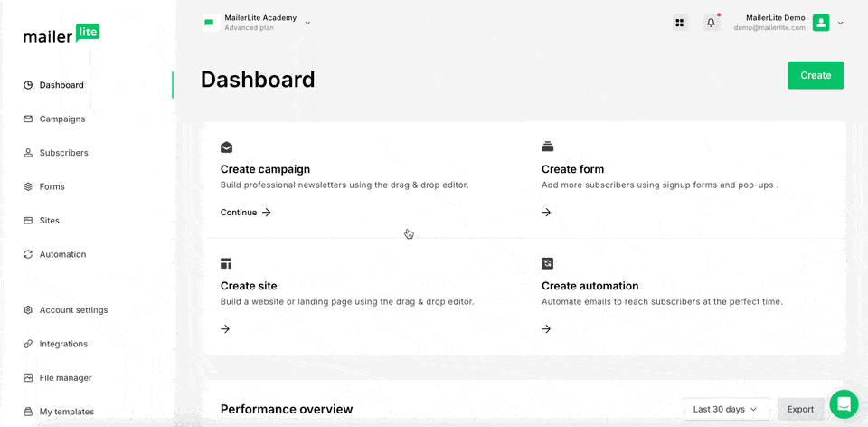Click the Create form arrow
Screen dimensions: 868x427
coord(546,213)
